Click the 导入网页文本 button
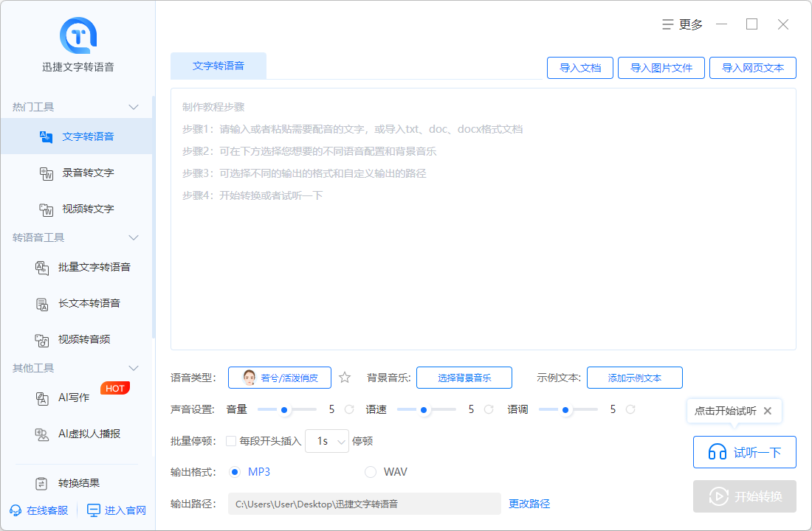The height and width of the screenshot is (531, 812). coord(753,68)
